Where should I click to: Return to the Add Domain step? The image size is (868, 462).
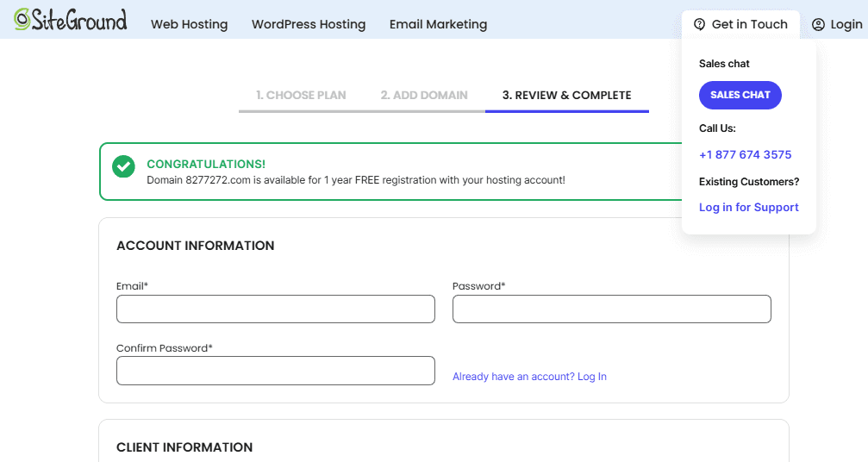click(x=424, y=95)
